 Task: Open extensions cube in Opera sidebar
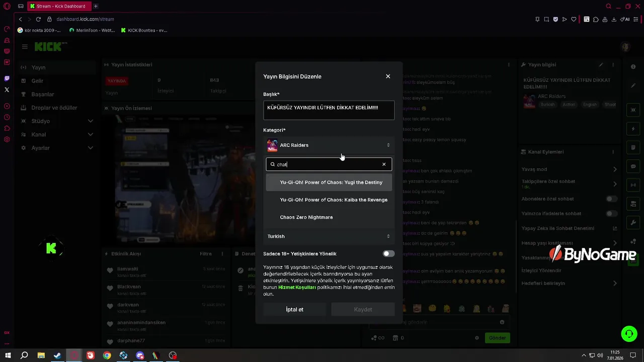point(7,128)
